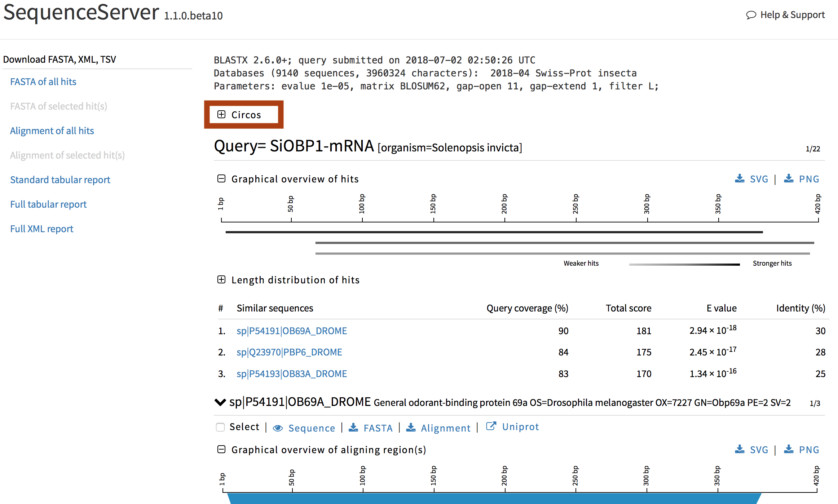Image resolution: width=838 pixels, height=504 pixels.
Task: Collapse the OB69A_DROME hit details
Action: coord(220,402)
